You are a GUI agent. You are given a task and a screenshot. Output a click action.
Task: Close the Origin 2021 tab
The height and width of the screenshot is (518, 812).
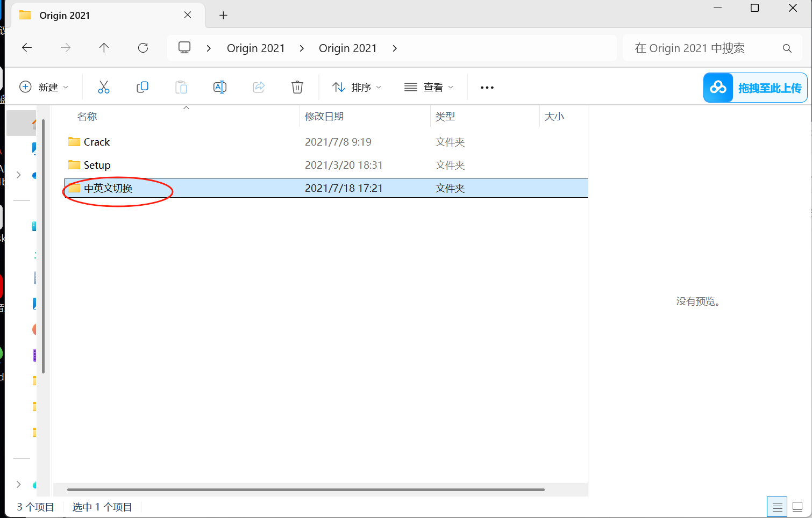click(188, 15)
